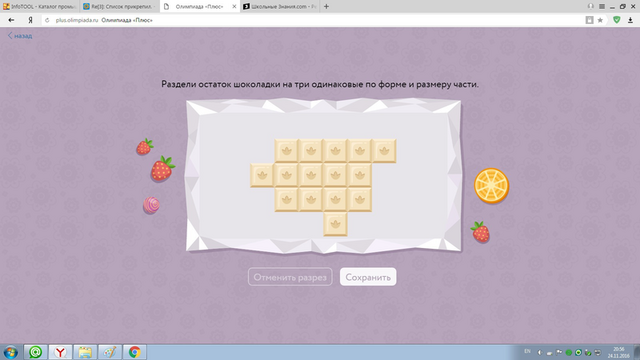640x360 pixels.
Task: Click the EN language indicator in tray
Action: point(527,351)
